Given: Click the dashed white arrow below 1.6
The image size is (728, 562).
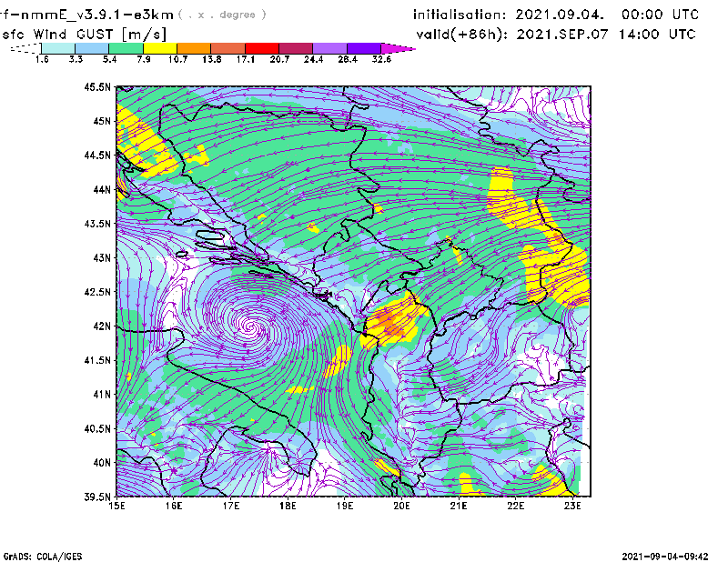Looking at the screenshot, I should click(x=25, y=48).
